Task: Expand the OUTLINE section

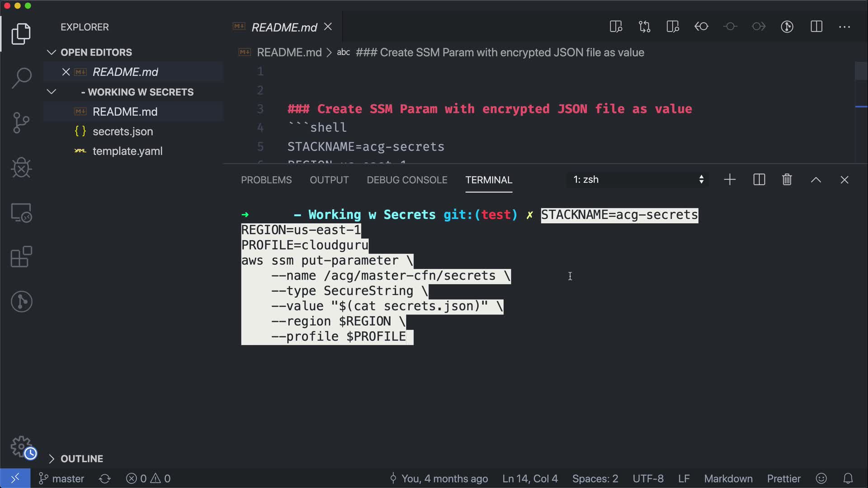Action: pyautogui.click(x=81, y=459)
